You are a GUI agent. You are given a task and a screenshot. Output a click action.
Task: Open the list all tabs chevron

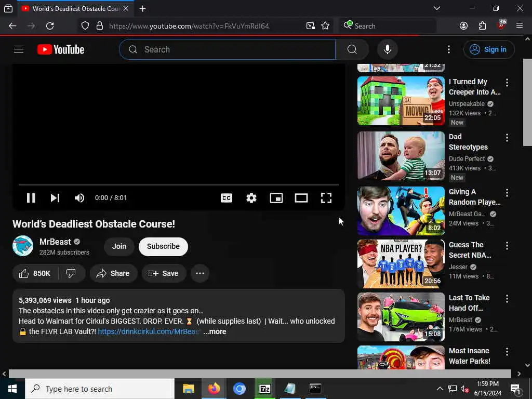(437, 8)
